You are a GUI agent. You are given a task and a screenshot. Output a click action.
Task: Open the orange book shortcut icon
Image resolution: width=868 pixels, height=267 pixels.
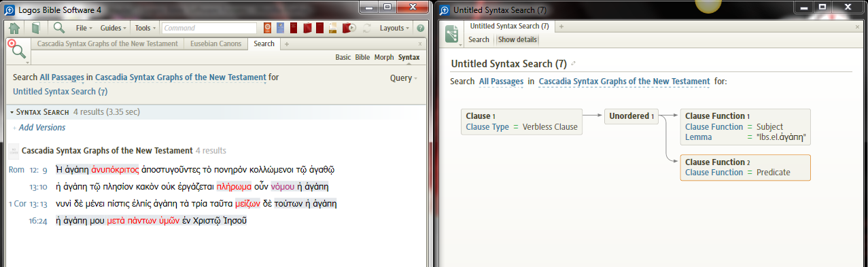267,28
